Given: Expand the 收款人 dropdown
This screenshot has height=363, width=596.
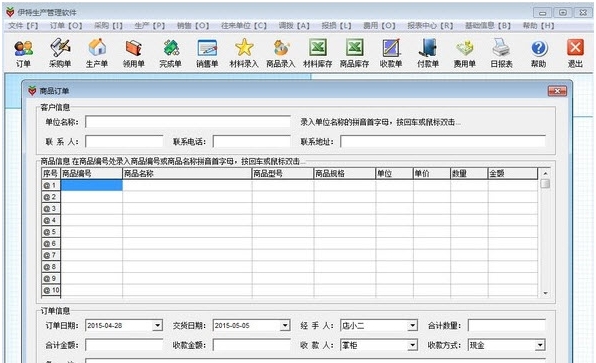Looking at the screenshot, I should pyautogui.click(x=412, y=345).
